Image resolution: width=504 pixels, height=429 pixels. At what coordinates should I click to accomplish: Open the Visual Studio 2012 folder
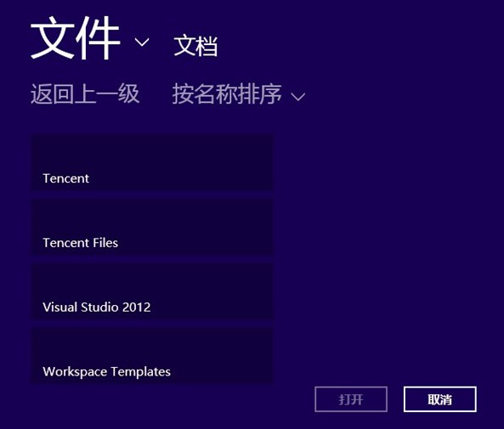[152, 291]
